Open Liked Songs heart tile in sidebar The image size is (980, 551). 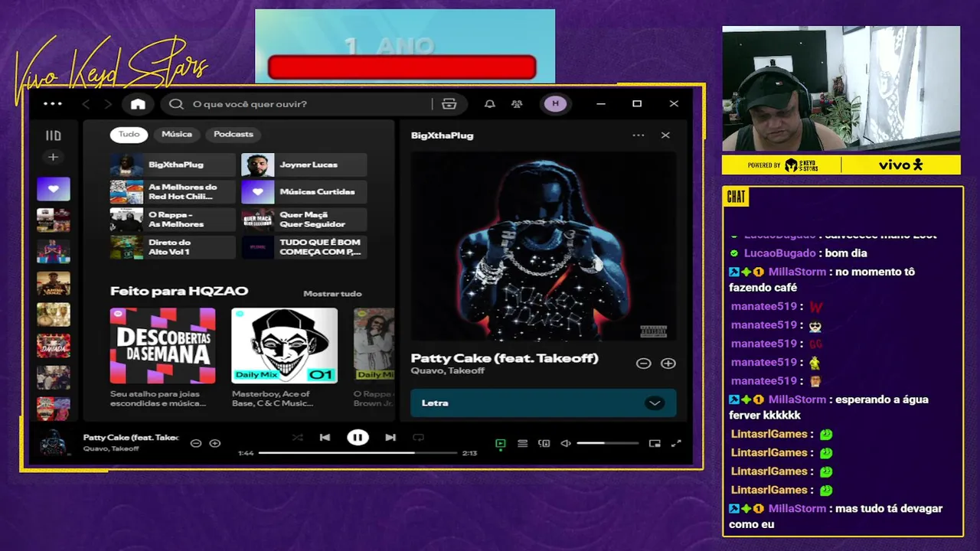coord(54,189)
